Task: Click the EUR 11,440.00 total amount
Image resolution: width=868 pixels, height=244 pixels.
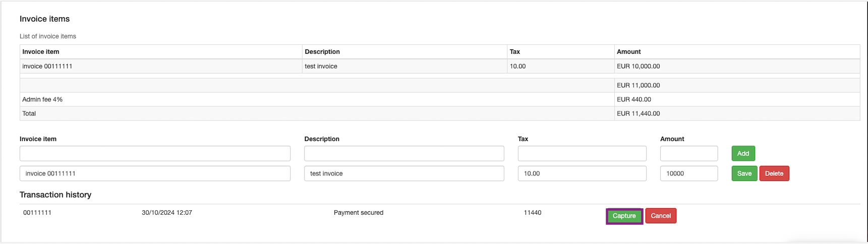Action: (x=638, y=113)
